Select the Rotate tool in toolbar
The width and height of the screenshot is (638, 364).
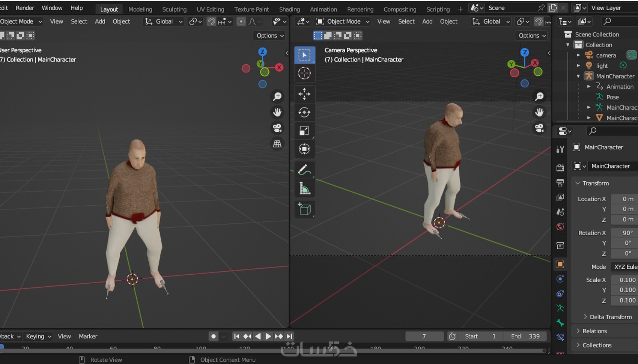pos(304,112)
